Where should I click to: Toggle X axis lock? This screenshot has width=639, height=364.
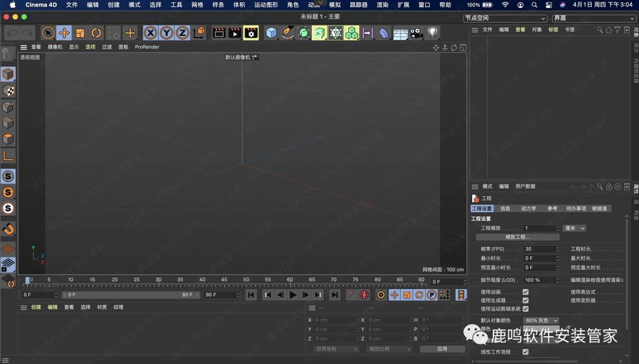coord(151,33)
